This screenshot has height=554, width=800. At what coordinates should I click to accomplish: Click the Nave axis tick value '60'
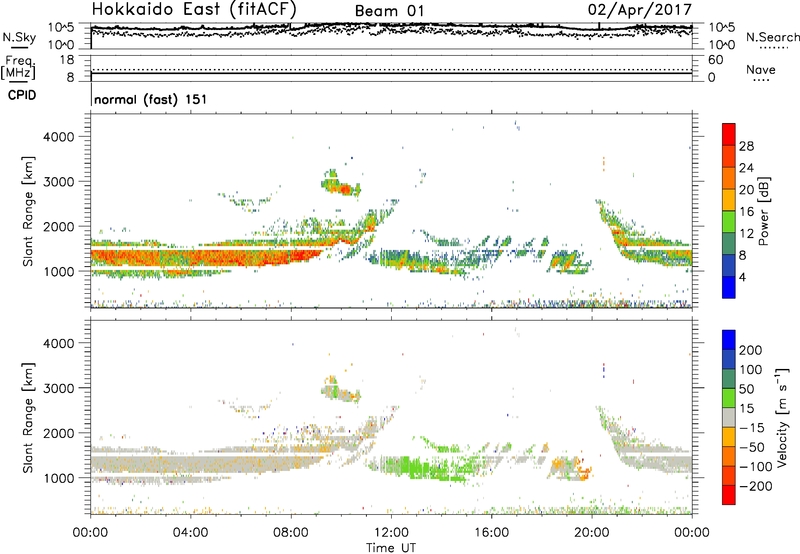pyautogui.click(x=715, y=60)
